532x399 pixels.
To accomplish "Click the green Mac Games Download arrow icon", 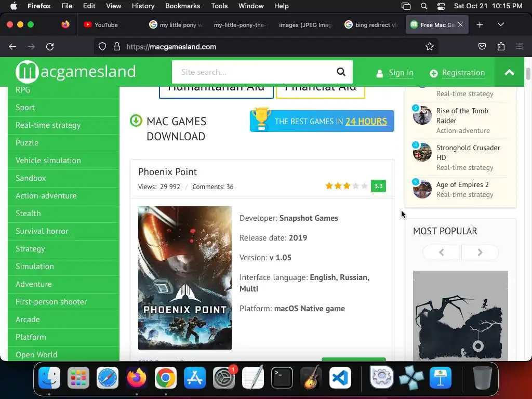I will (x=136, y=121).
